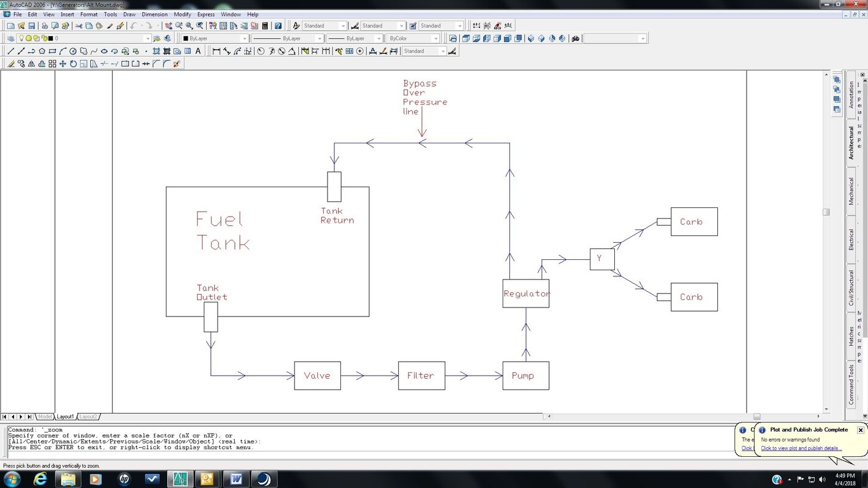
Task: Expand the layer control dropdown
Action: coord(148,38)
